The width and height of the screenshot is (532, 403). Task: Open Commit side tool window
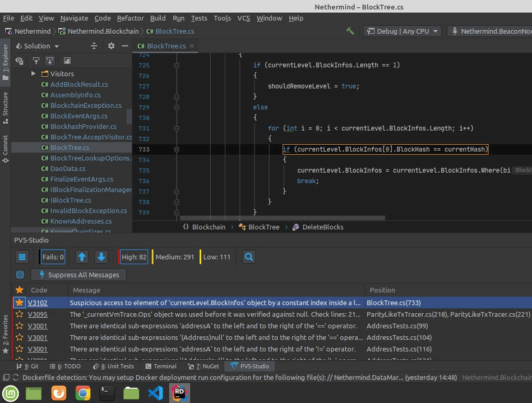click(x=6, y=149)
